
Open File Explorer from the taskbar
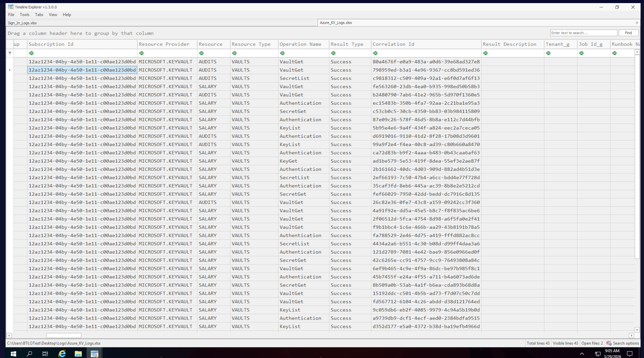[x=78, y=354]
